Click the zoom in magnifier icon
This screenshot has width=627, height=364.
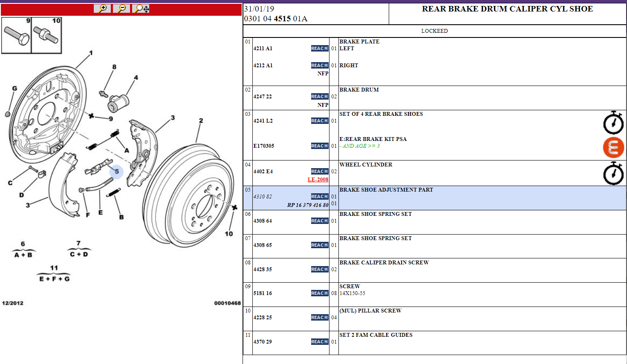(102, 9)
